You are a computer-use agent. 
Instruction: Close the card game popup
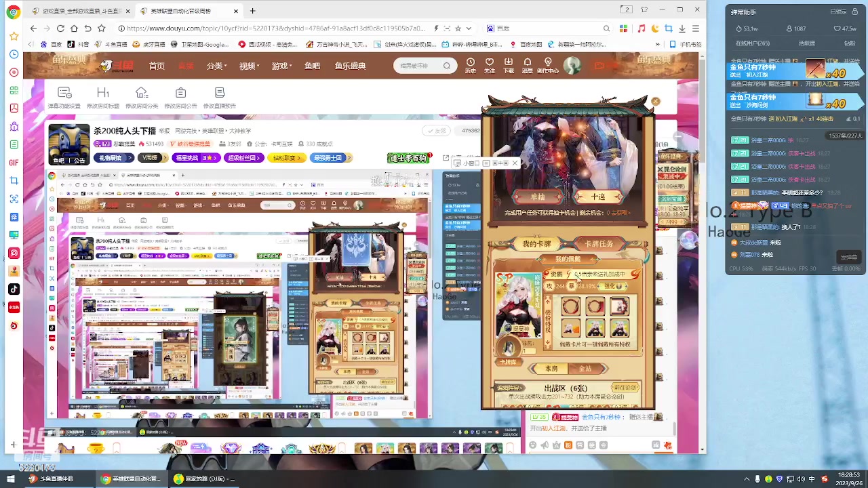[x=655, y=102]
